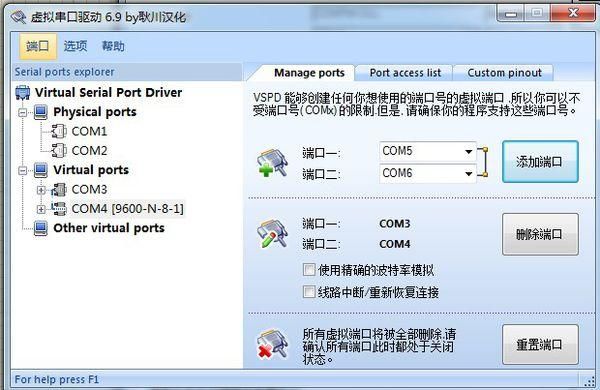Select COM3 in the ports tree
Viewport: 600px width, 390px height.
point(89,189)
